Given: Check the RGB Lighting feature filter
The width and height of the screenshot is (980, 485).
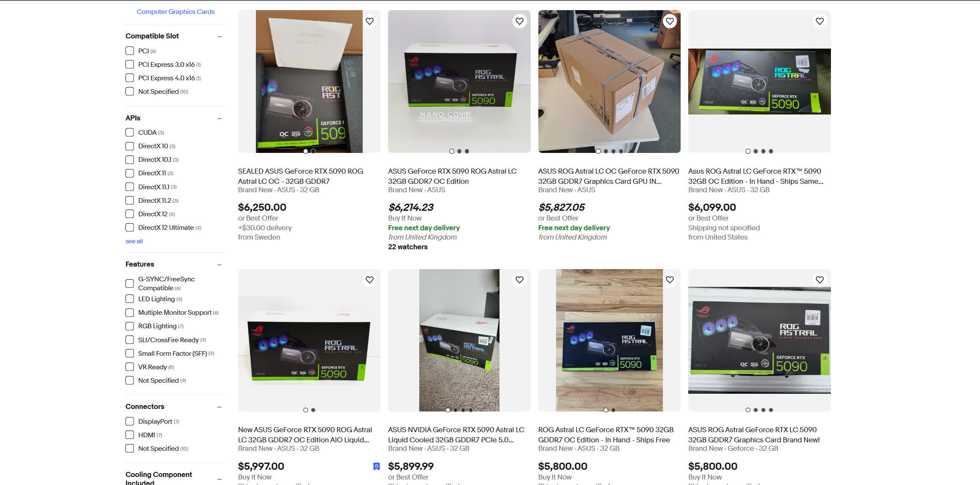Looking at the screenshot, I should click(130, 326).
